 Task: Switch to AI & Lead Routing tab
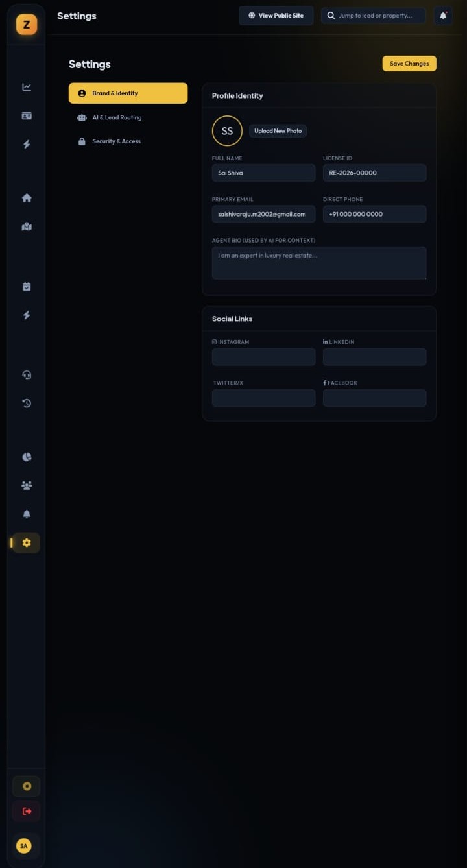pyautogui.click(x=128, y=117)
